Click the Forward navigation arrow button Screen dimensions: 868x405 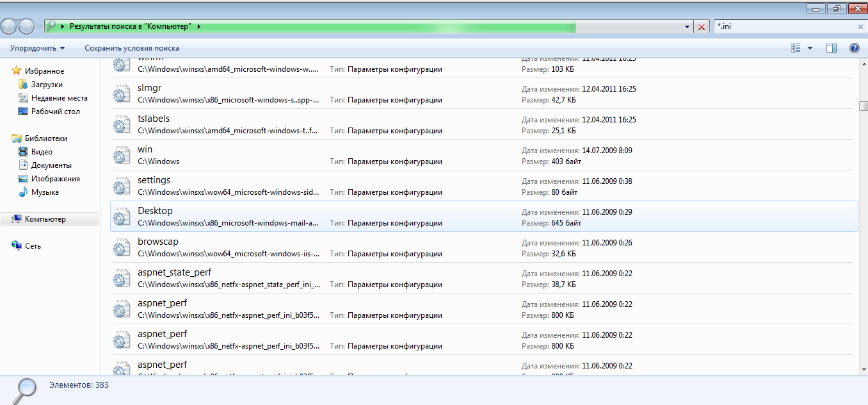click(27, 26)
